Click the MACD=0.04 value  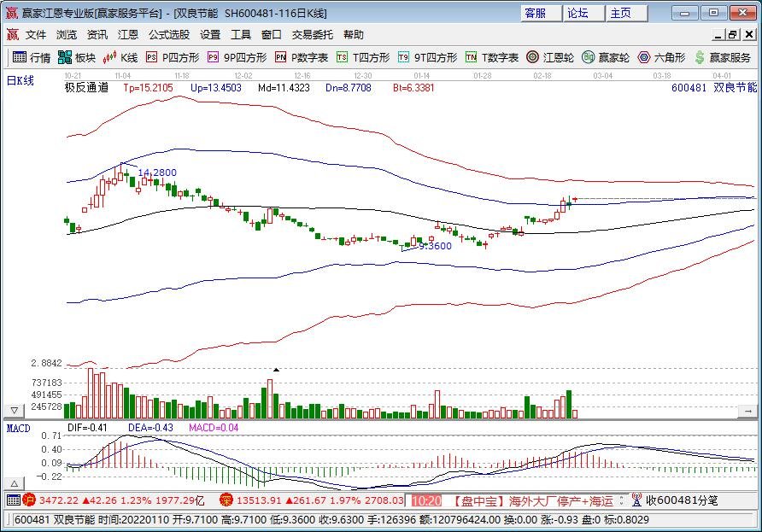click(214, 428)
